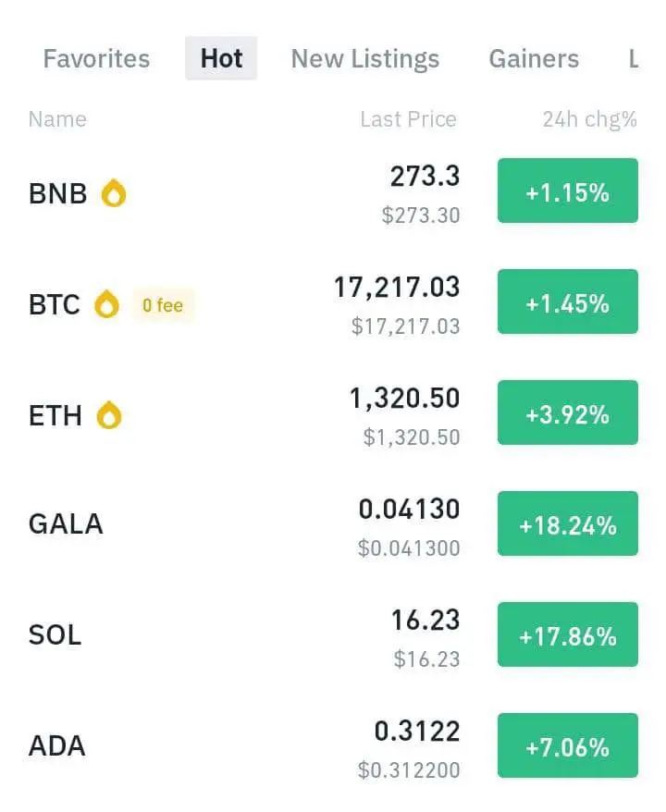Click the flame icon next to BNB
The height and width of the screenshot is (812, 666).
(114, 193)
